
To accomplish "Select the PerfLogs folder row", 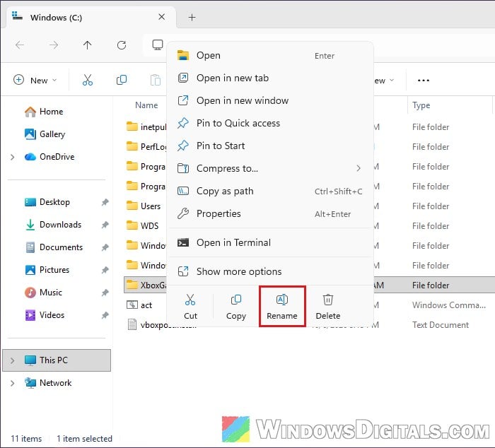I will pos(146,147).
